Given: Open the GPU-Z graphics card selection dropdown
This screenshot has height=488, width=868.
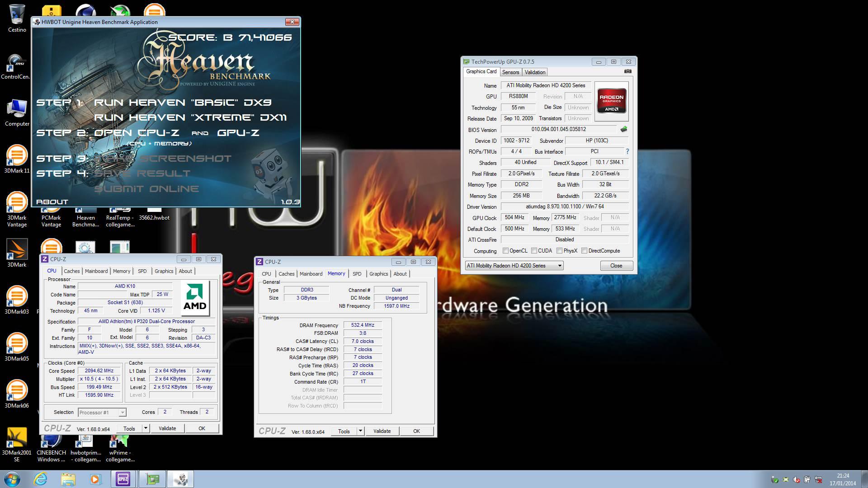Looking at the screenshot, I should 514,266.
